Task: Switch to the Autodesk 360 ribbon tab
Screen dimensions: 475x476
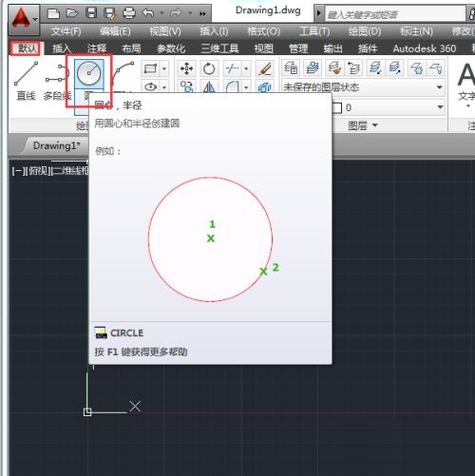Action: [x=425, y=48]
